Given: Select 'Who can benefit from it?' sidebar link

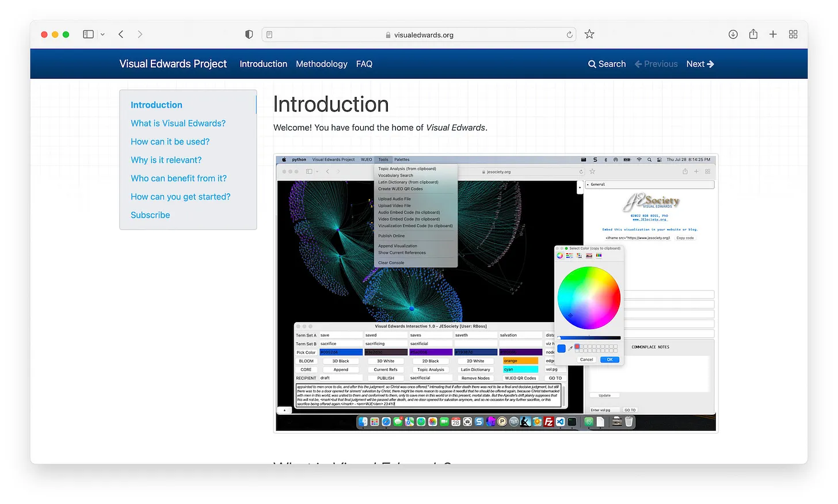Looking at the screenshot, I should (x=178, y=178).
